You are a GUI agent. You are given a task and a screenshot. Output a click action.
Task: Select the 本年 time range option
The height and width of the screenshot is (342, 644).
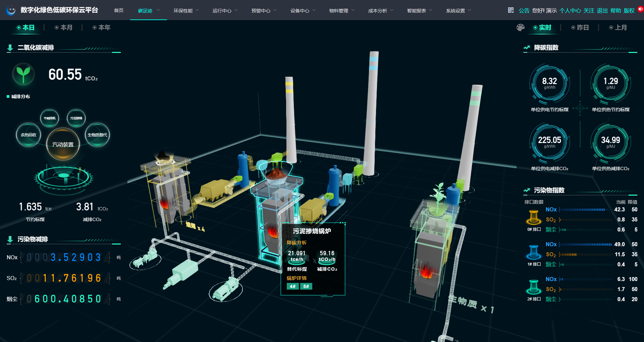(x=101, y=27)
